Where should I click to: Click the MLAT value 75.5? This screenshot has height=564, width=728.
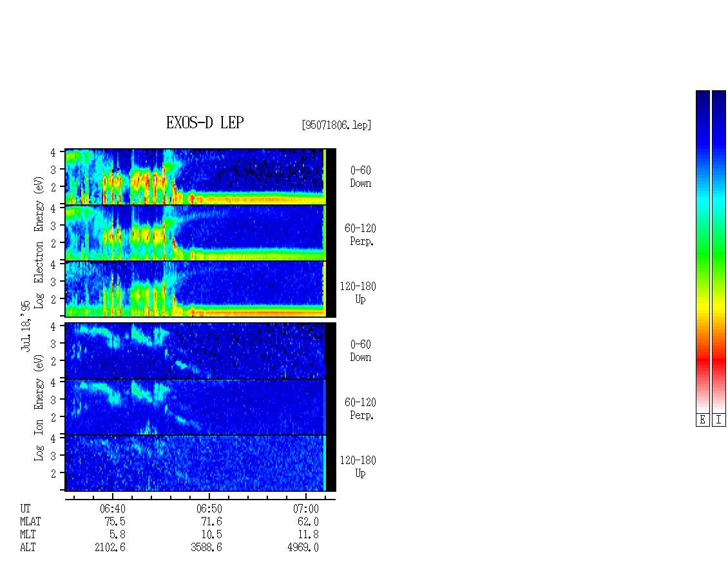click(115, 521)
